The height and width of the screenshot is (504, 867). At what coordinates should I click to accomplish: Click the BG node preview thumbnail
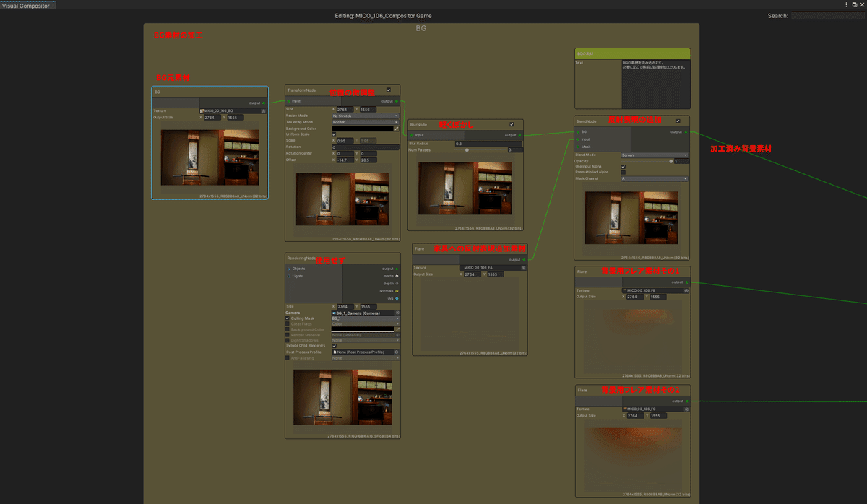click(210, 157)
